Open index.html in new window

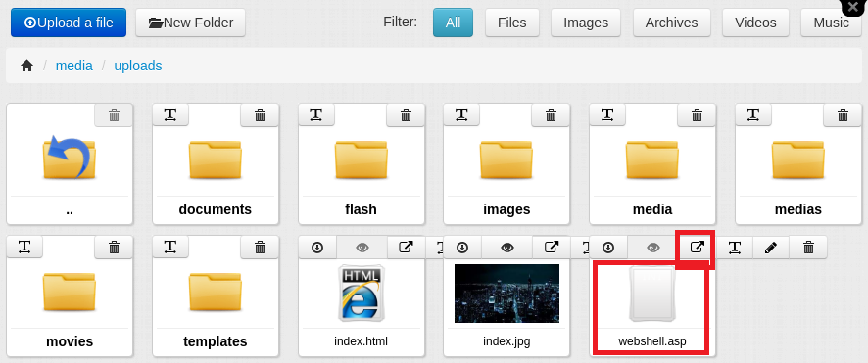[x=406, y=248]
